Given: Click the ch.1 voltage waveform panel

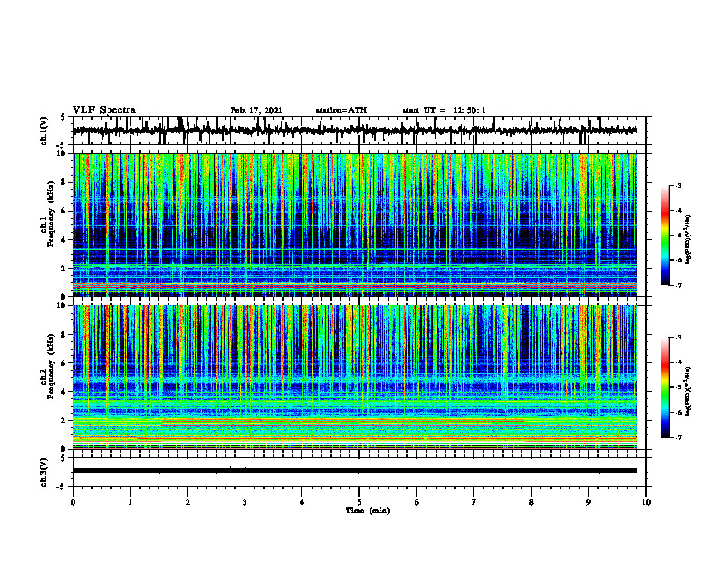Looking at the screenshot, I should (x=359, y=131).
